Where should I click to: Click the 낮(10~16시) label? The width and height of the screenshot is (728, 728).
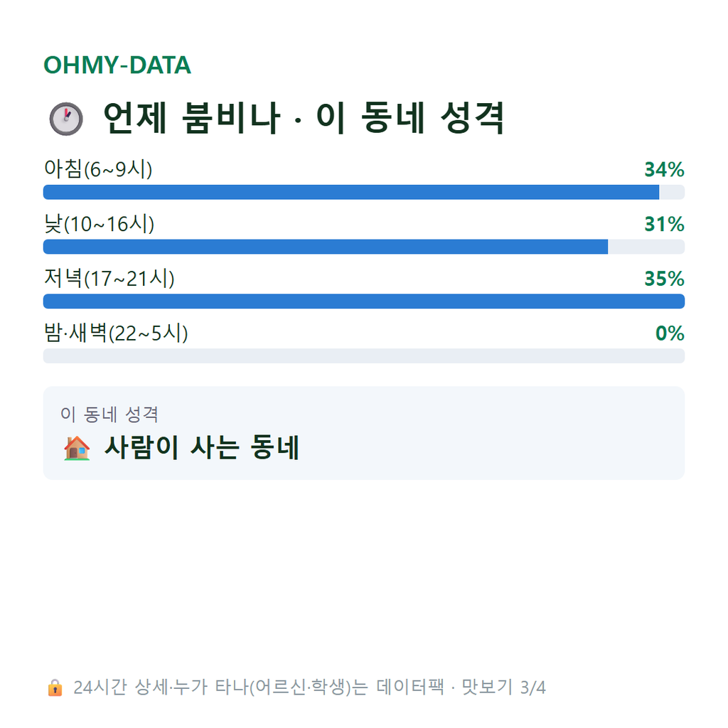tap(99, 224)
